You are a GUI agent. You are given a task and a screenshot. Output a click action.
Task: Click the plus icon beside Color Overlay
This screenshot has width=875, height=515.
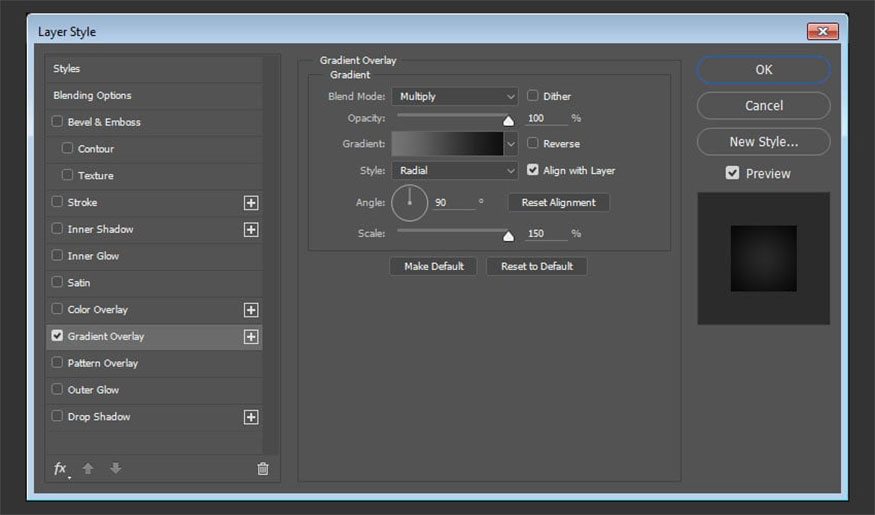(x=251, y=310)
